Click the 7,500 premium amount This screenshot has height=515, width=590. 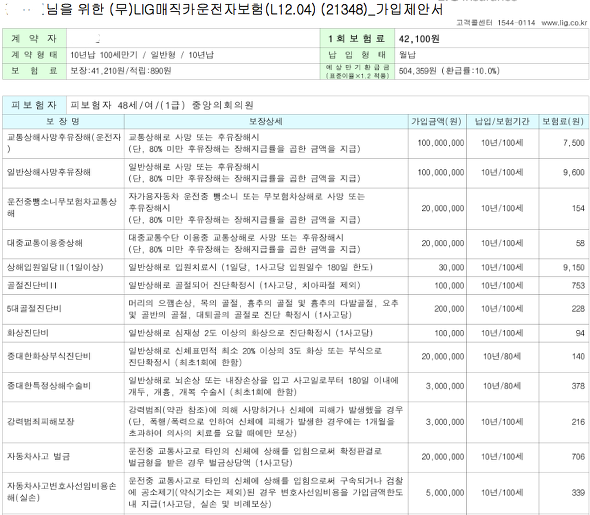tap(574, 143)
